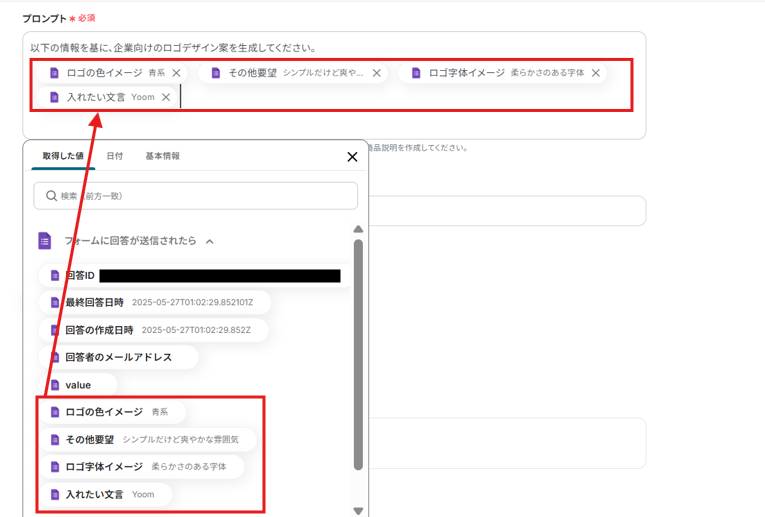This screenshot has width=765, height=517.
Task: Close the value picker popup
Action: pos(352,157)
